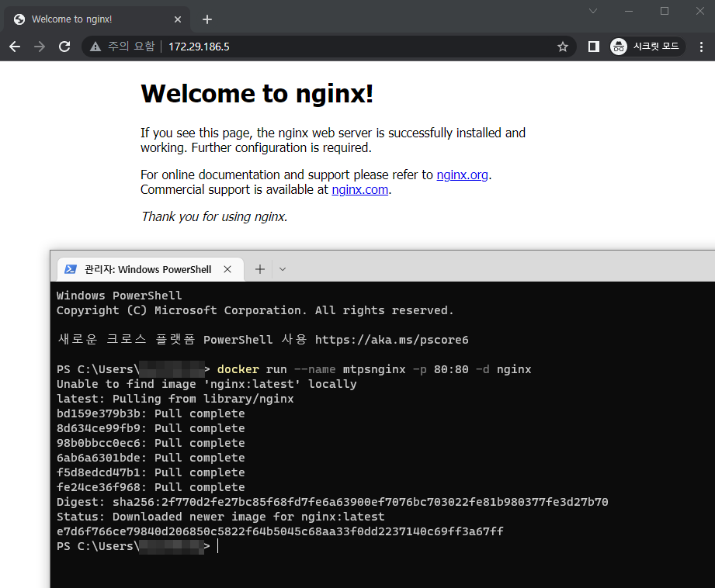This screenshot has height=588, width=715.
Task: Maximize the Chrome window
Action: pos(665,11)
